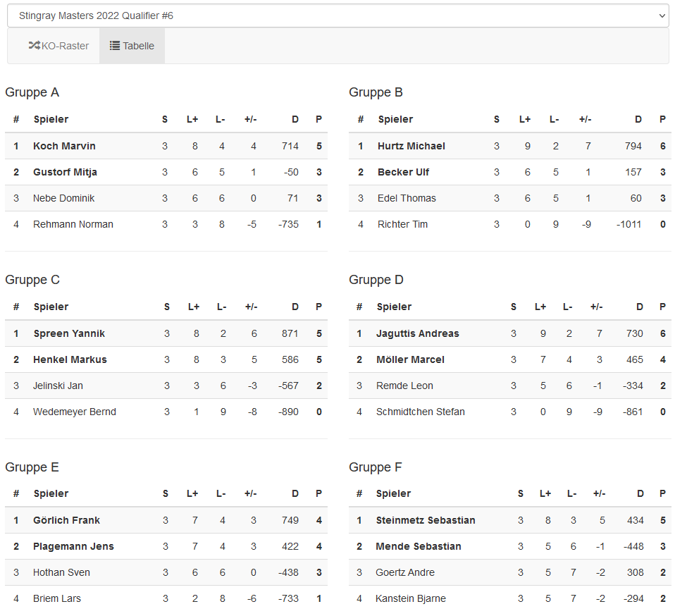Click Wedemeyer Bernd in Gruppe C
Screen dimensions: 675x616
pyautogui.click(x=75, y=412)
